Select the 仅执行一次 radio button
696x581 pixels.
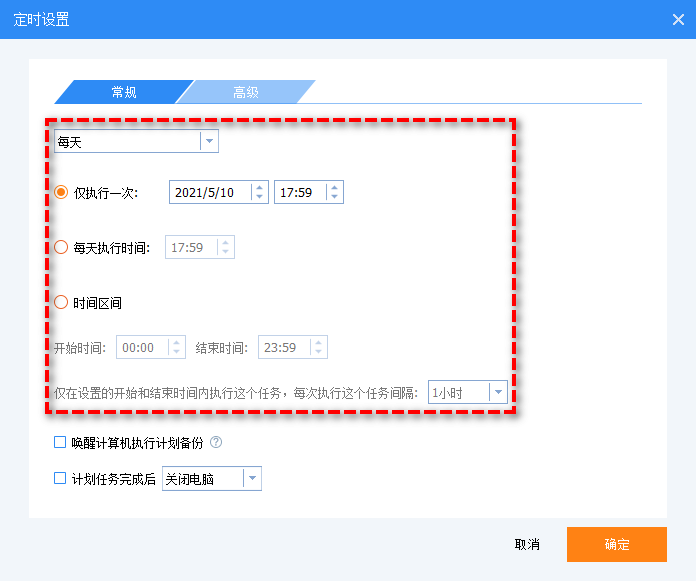(61, 192)
